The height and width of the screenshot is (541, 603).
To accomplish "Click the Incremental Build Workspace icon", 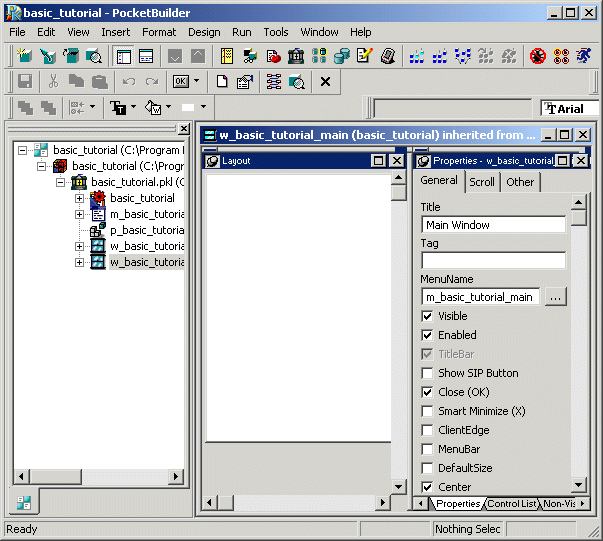I will pyautogui.click(x=416, y=56).
